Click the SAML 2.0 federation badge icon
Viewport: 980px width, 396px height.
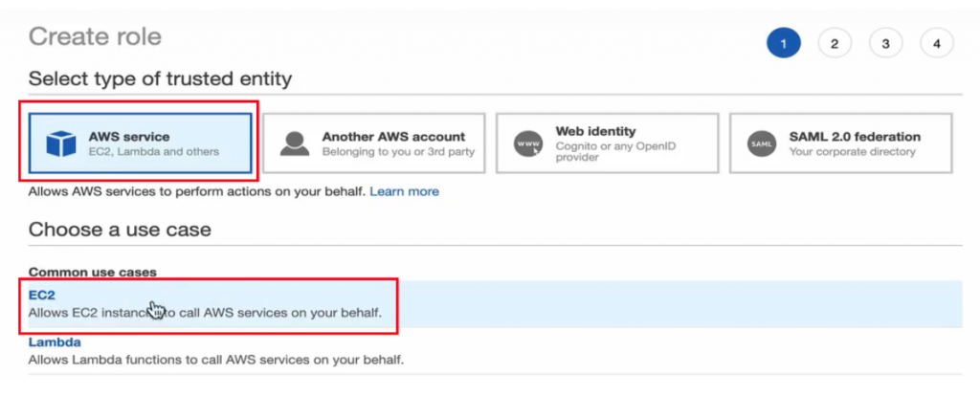coord(761,143)
